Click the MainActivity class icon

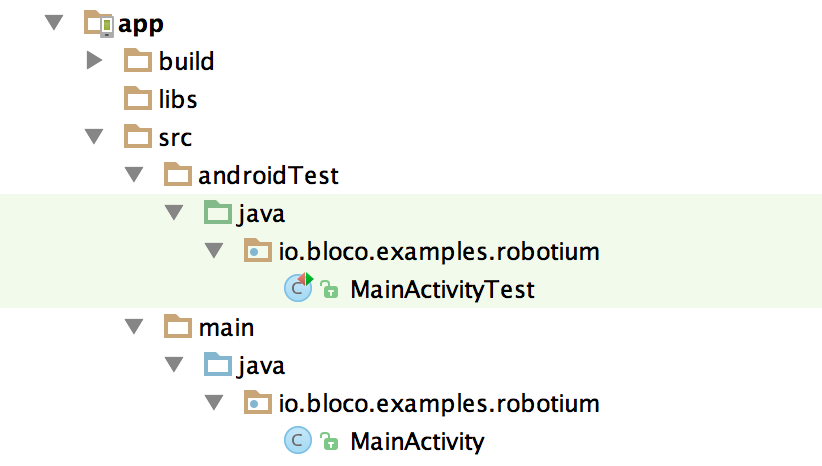[298, 440]
